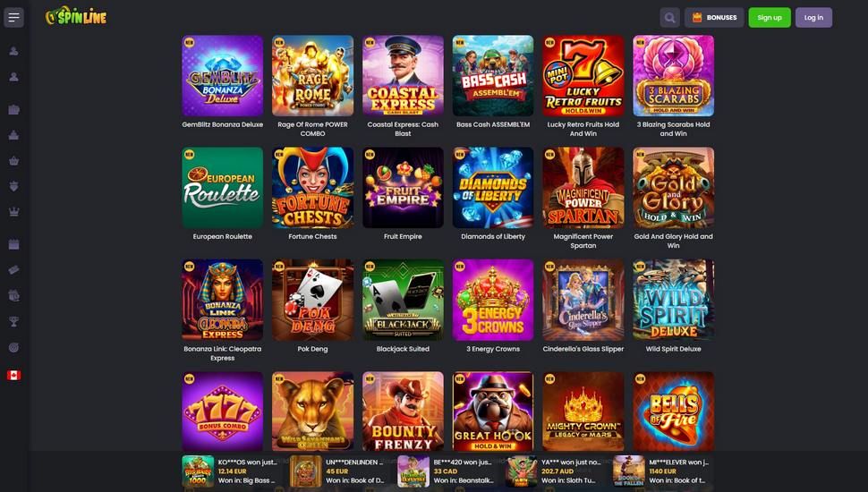This screenshot has width=868, height=492.
Task: Click the crown icon in the sidebar
Action: click(x=13, y=211)
